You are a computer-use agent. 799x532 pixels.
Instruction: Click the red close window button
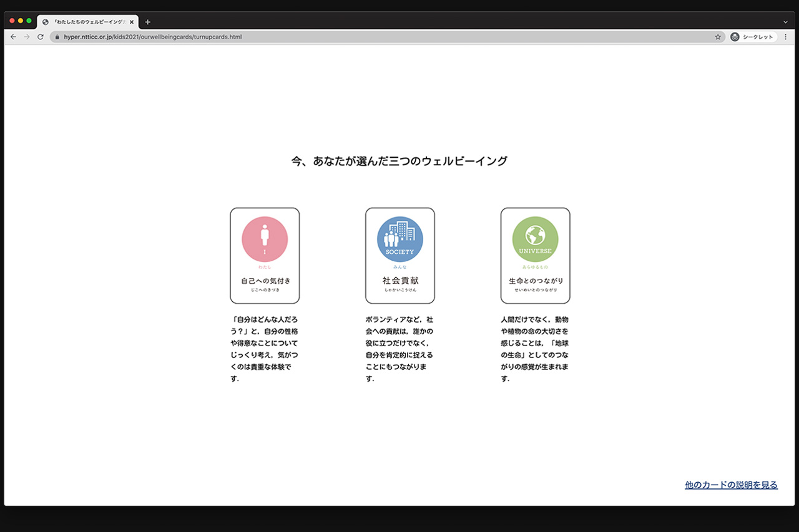(12, 21)
